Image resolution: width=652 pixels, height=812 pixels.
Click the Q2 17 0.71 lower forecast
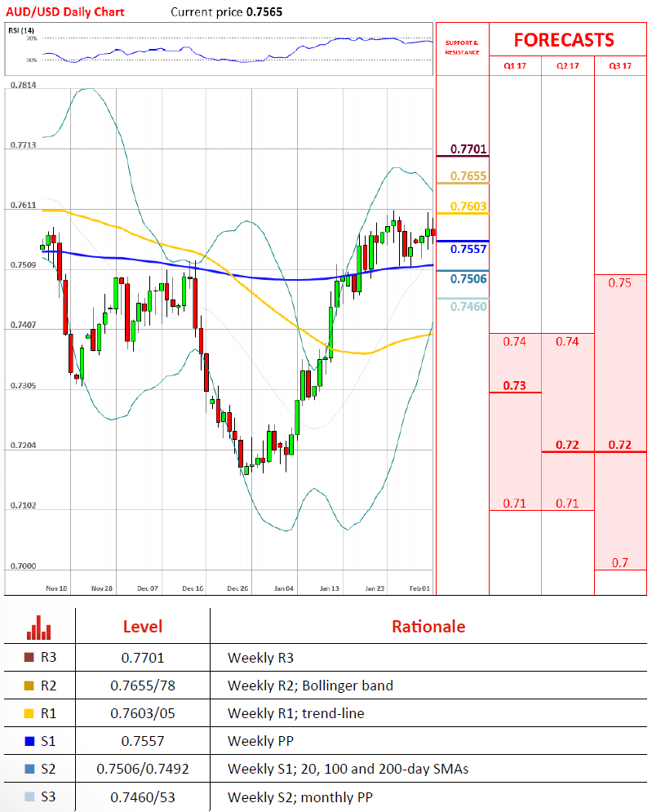tap(567, 504)
